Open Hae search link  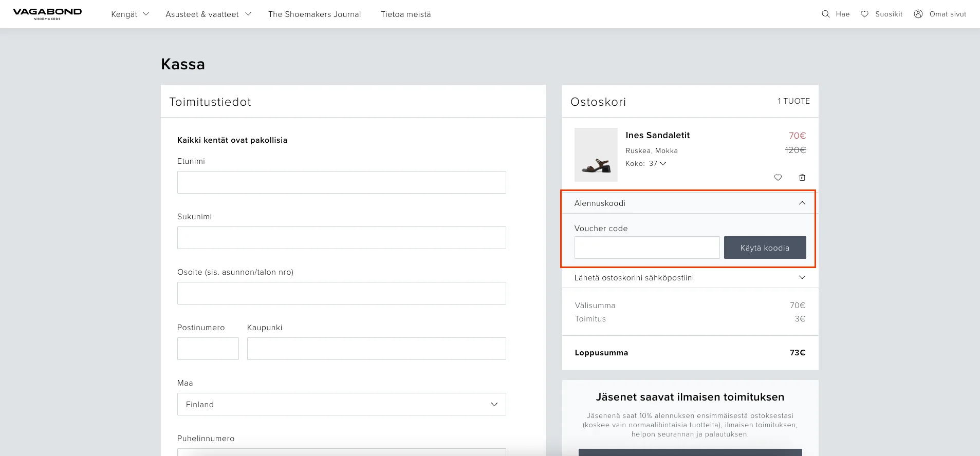pyautogui.click(x=843, y=14)
